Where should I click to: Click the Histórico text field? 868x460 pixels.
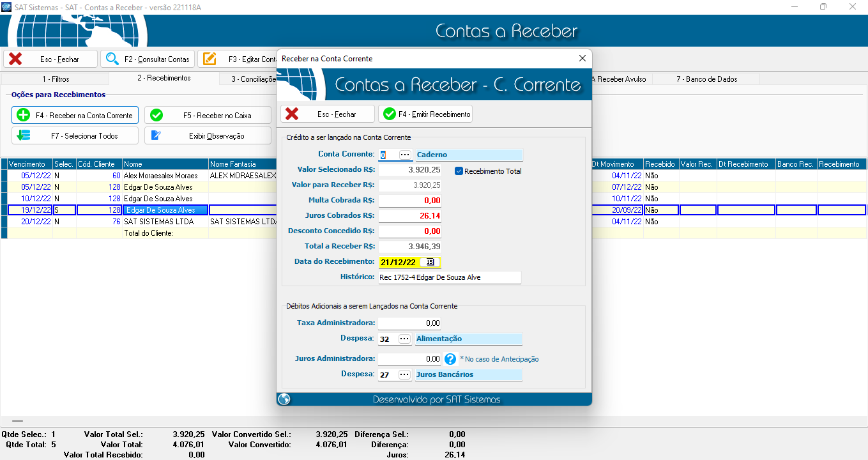(x=450, y=277)
